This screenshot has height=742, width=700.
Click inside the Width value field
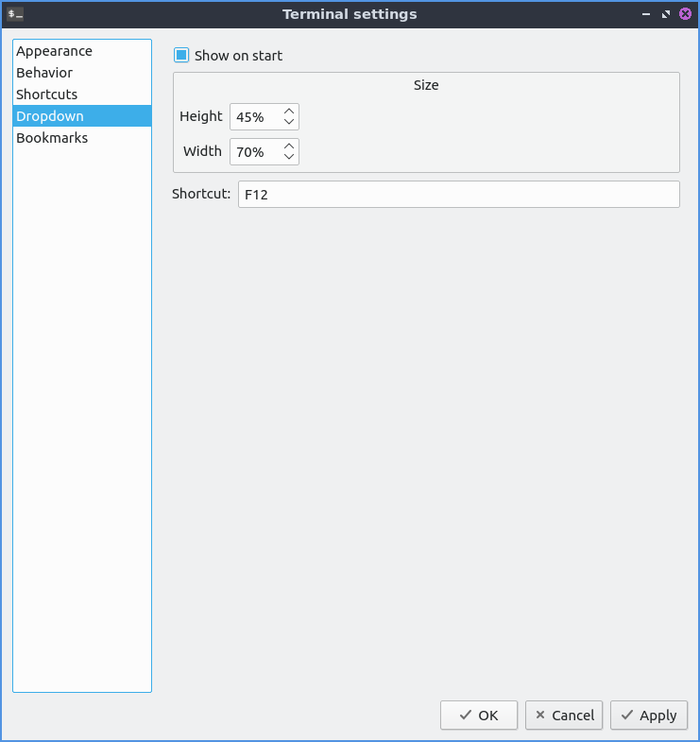254,152
